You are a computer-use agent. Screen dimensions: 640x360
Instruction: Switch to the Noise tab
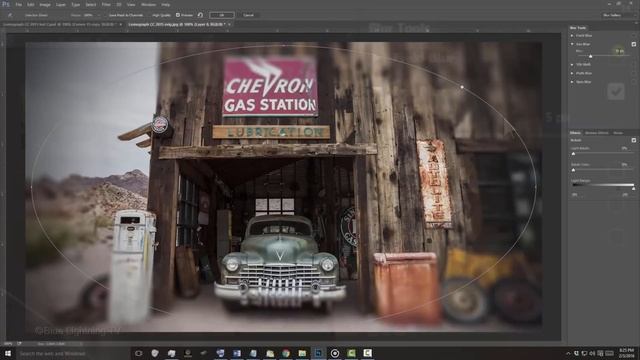pos(618,133)
